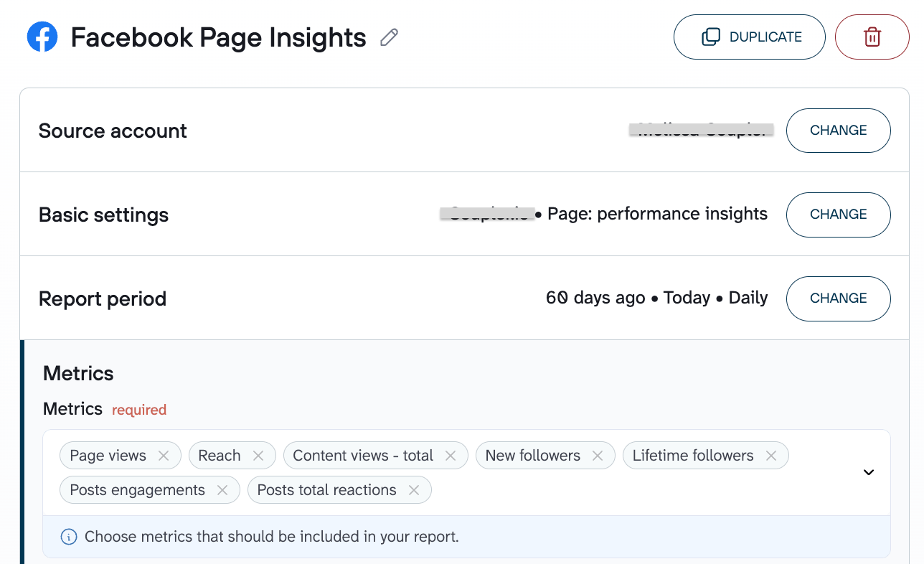Change the Basic settings
The height and width of the screenshot is (564, 924).
[839, 215]
